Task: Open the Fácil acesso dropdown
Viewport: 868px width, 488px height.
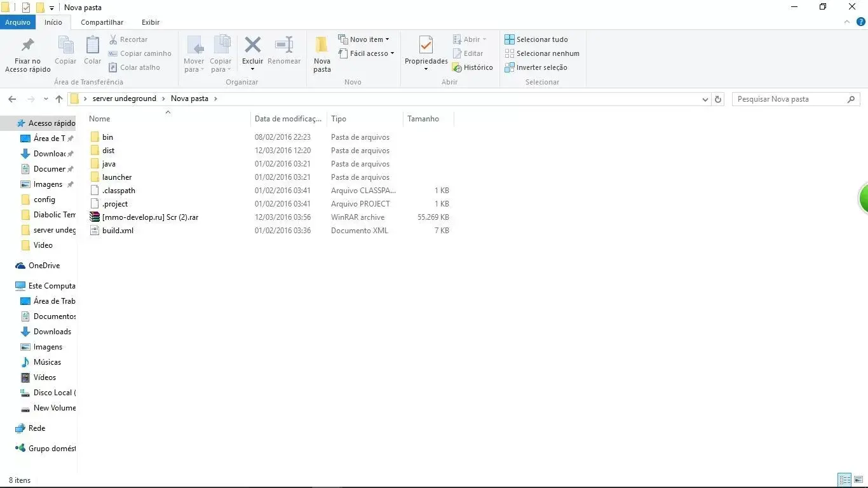Action: tap(366, 53)
